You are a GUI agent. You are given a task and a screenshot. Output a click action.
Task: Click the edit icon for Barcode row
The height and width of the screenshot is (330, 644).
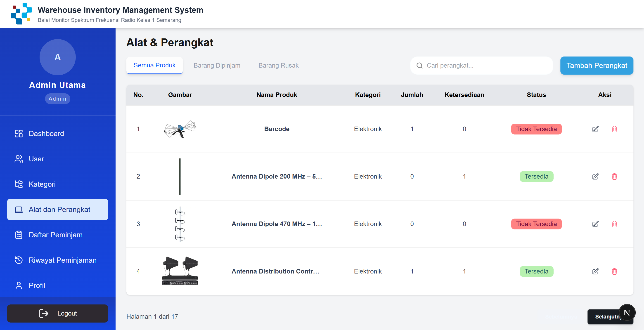click(595, 129)
